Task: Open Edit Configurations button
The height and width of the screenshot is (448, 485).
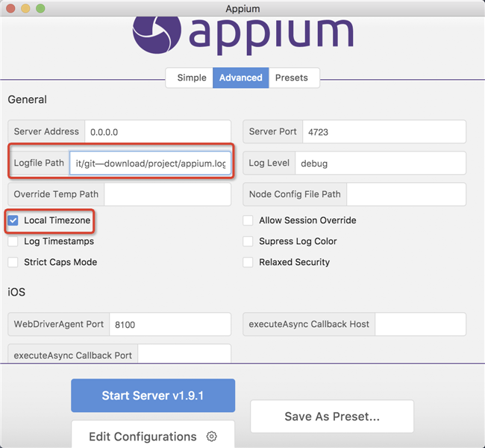Action: 153,434
